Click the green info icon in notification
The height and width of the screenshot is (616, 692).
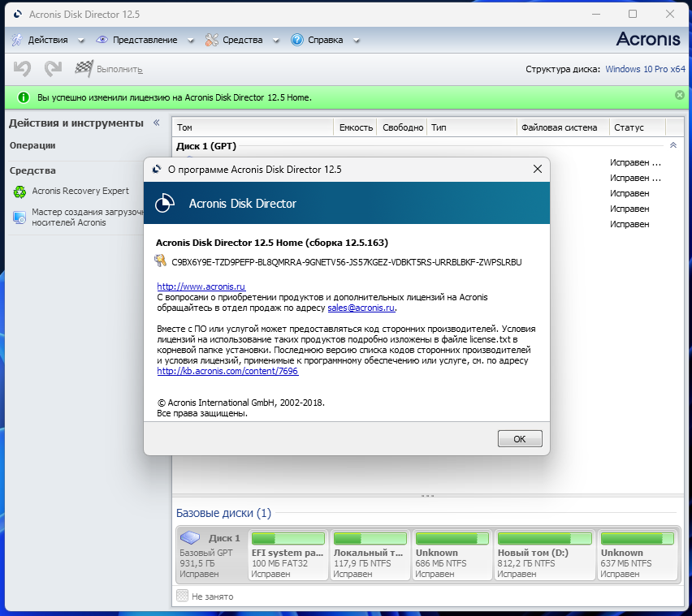23,97
